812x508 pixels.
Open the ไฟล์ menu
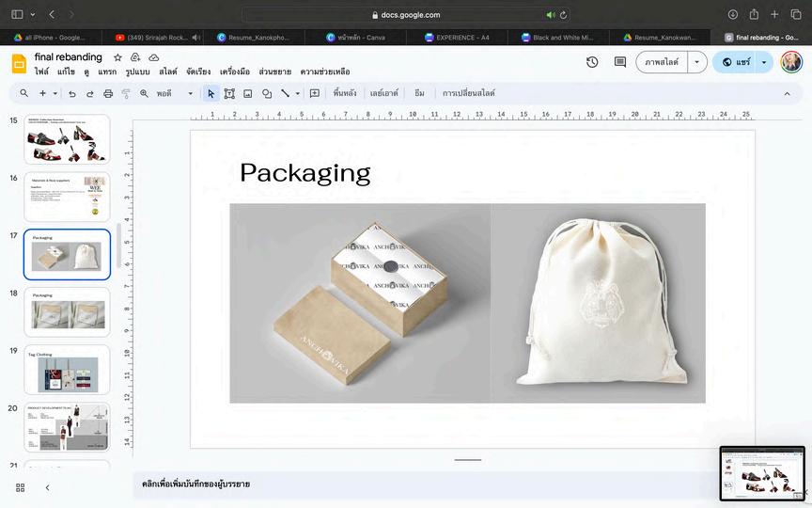click(x=41, y=71)
